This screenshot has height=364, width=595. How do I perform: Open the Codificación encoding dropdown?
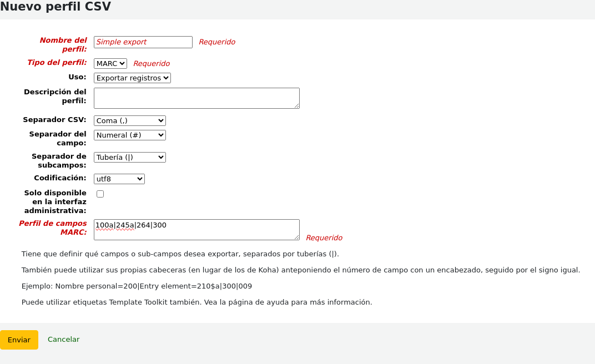pyautogui.click(x=119, y=179)
